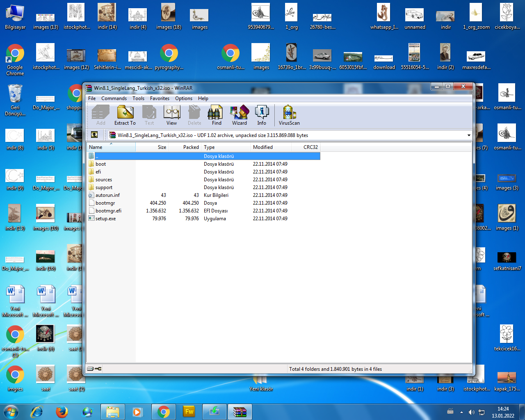Select the Google Chrome desktop shortcut

click(15, 60)
